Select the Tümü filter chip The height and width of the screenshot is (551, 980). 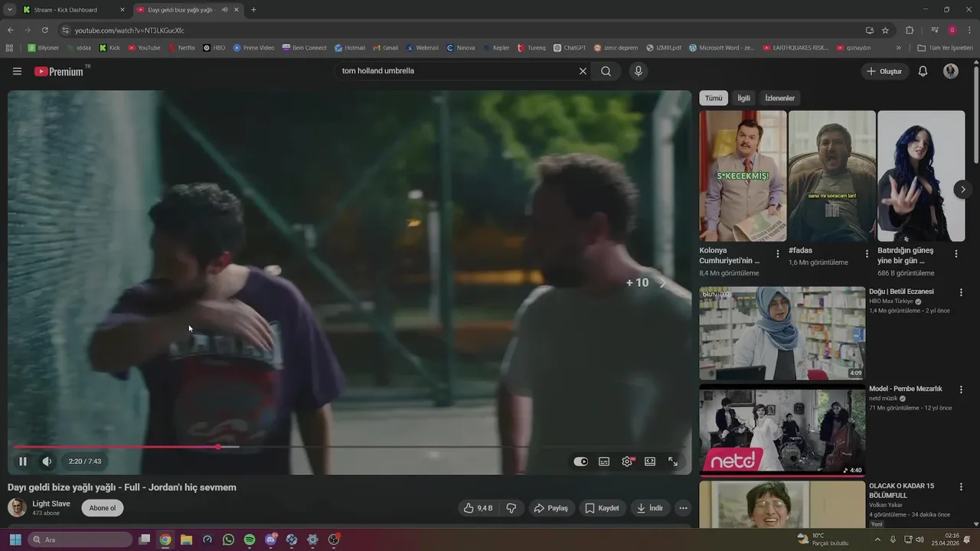pos(714,98)
